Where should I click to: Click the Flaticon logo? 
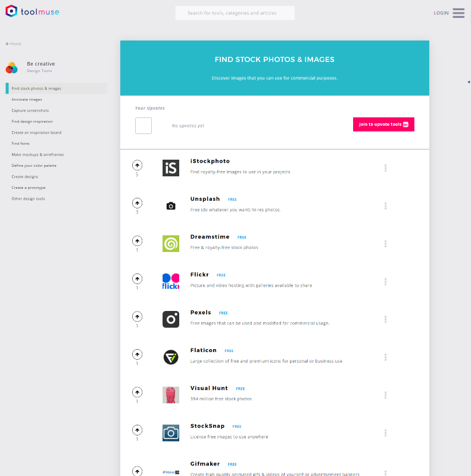(x=171, y=357)
